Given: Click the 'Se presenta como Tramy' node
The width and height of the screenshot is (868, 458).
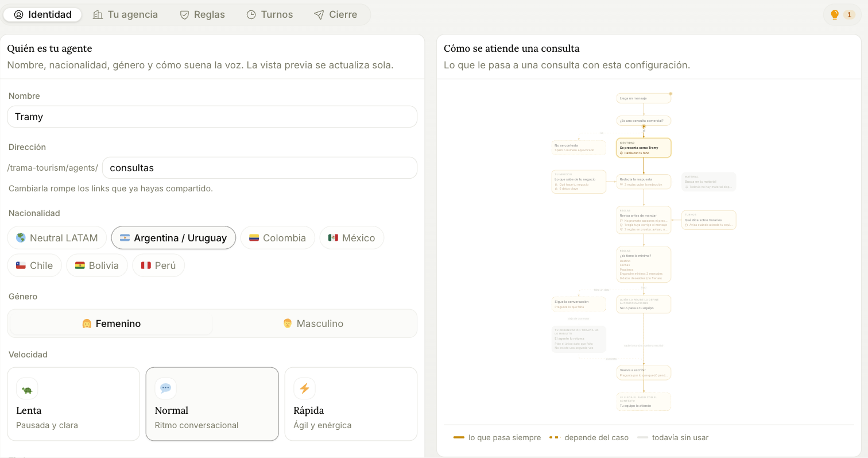Looking at the screenshot, I should 644,148.
